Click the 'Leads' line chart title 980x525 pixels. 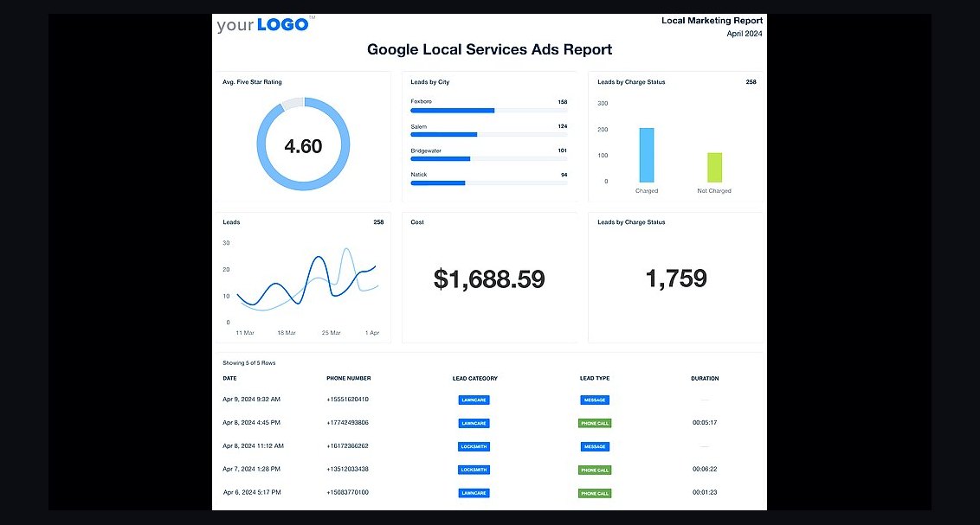(231, 222)
